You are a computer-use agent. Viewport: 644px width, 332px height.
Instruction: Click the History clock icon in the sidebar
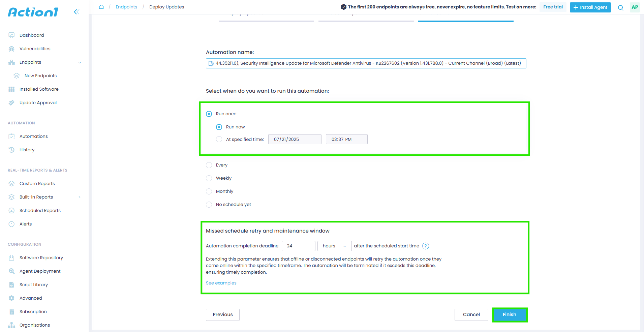pyautogui.click(x=11, y=150)
